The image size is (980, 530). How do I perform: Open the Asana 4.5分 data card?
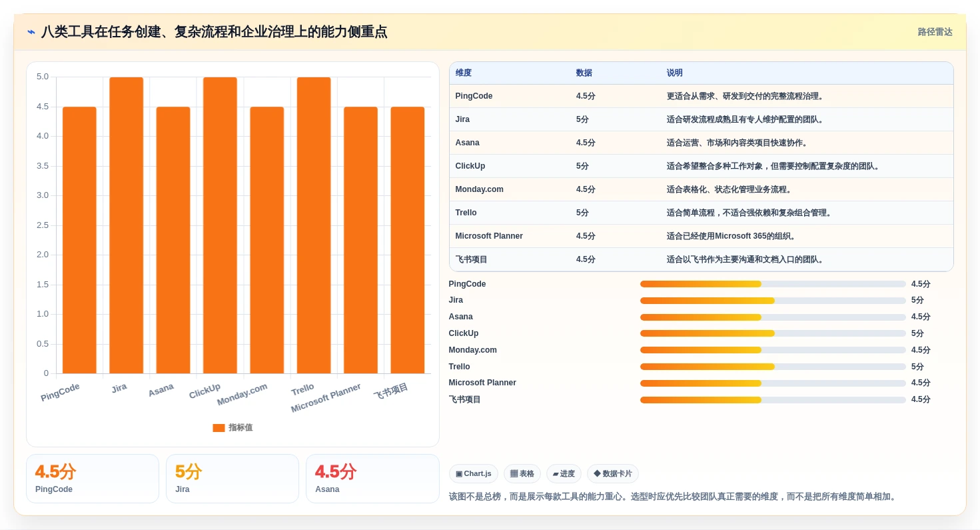pyautogui.click(x=372, y=479)
